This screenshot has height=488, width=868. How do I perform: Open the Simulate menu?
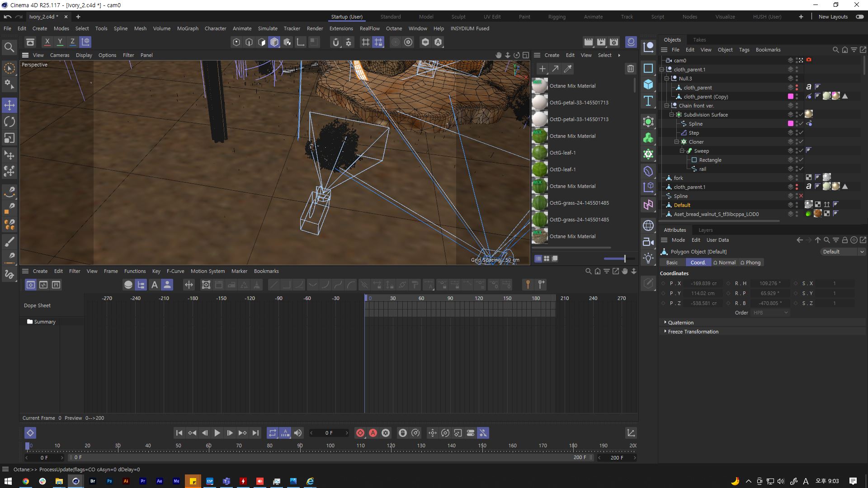pos(268,28)
